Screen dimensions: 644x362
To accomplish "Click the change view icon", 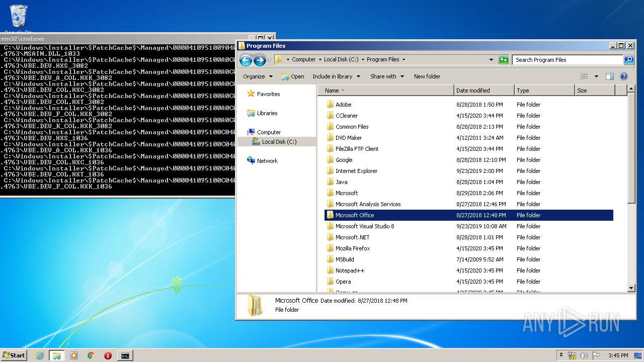I will pyautogui.click(x=584, y=76).
